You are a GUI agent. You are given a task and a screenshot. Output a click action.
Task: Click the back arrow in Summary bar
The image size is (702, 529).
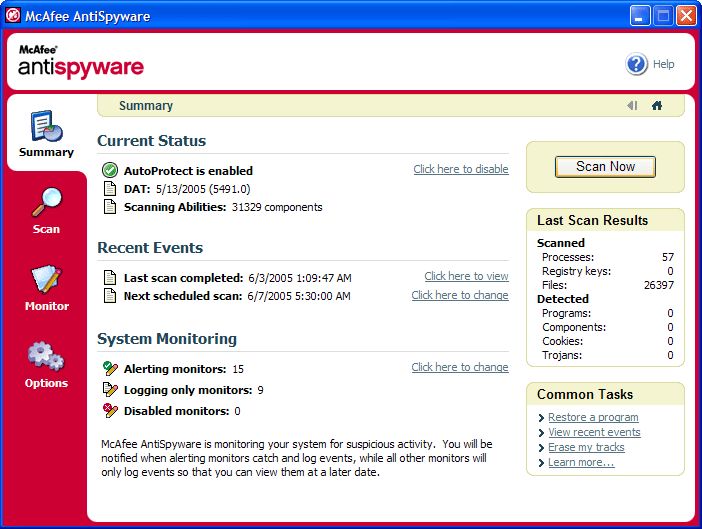click(x=632, y=105)
